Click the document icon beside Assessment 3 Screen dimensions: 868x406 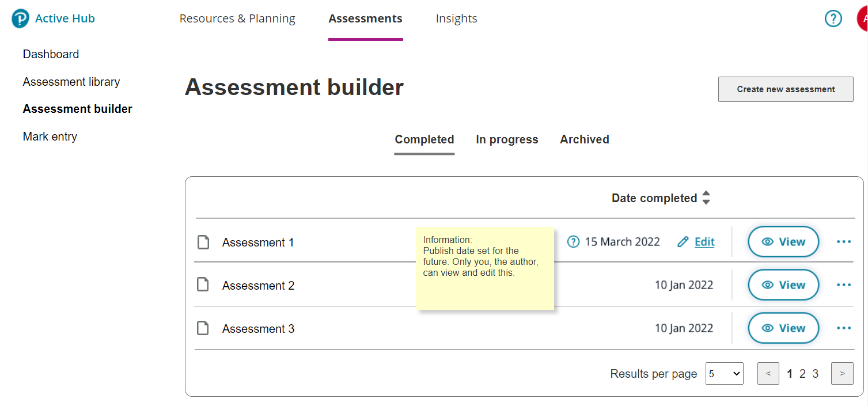[203, 328]
